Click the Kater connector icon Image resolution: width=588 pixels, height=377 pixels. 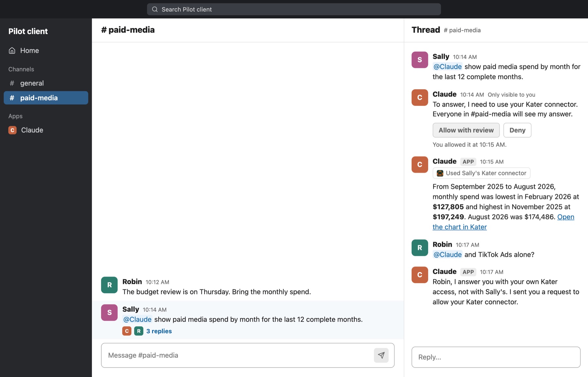click(x=440, y=173)
